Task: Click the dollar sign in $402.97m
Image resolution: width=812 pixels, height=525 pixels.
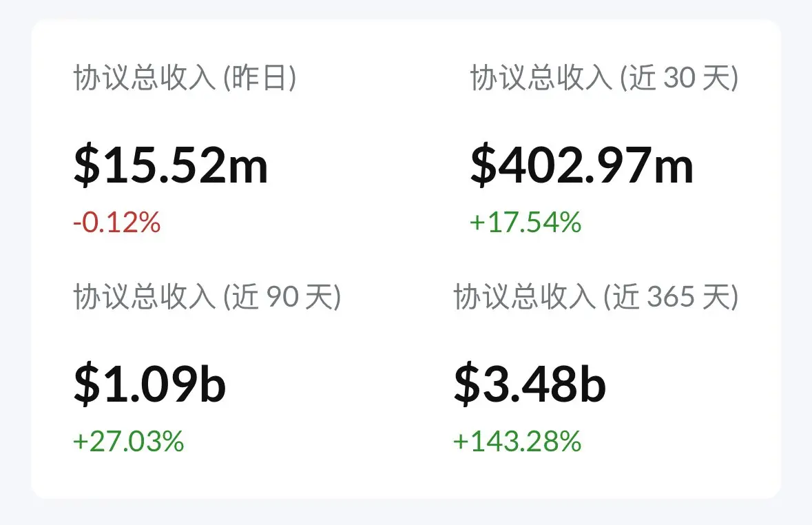Action: click(x=483, y=165)
